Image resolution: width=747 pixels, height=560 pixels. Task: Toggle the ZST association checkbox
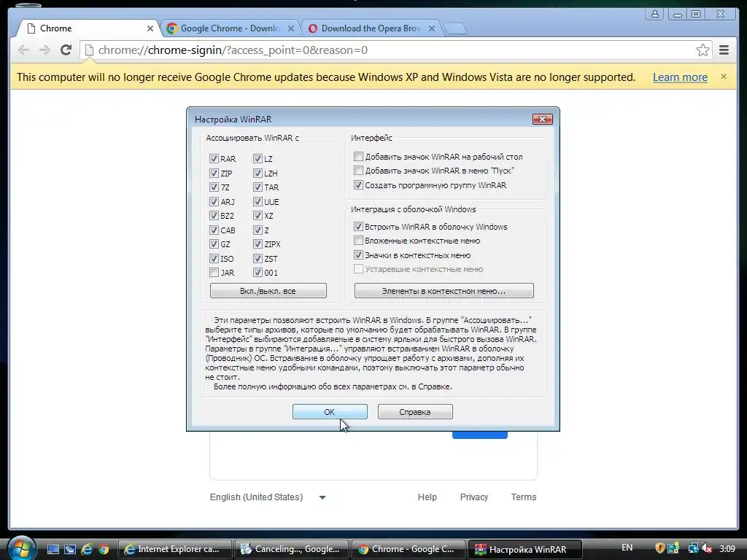(x=258, y=259)
